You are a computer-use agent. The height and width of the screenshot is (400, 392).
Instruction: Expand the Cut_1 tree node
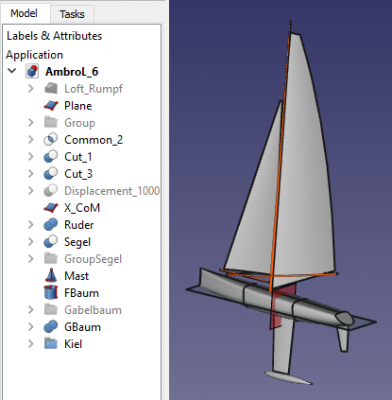click(31, 156)
